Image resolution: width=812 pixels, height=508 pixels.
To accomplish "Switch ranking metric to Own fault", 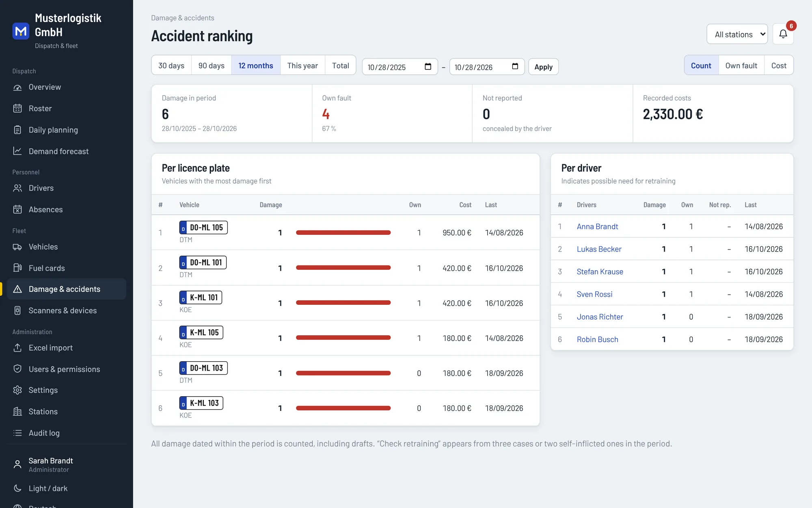I will coord(741,65).
